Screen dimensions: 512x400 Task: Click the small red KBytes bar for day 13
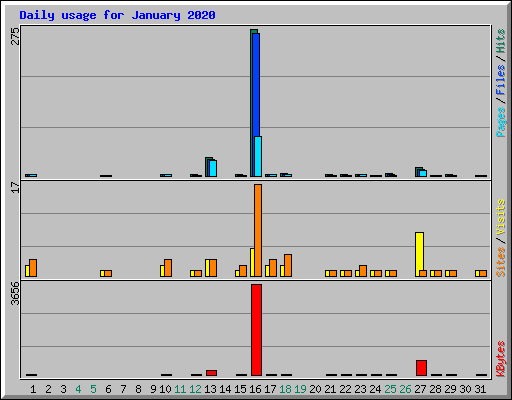tap(211, 373)
